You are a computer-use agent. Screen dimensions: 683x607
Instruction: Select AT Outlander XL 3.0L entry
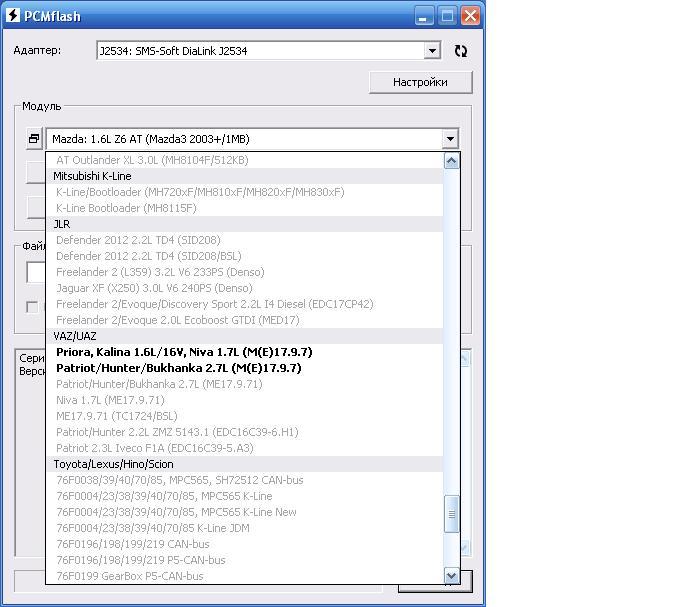[x=244, y=160]
